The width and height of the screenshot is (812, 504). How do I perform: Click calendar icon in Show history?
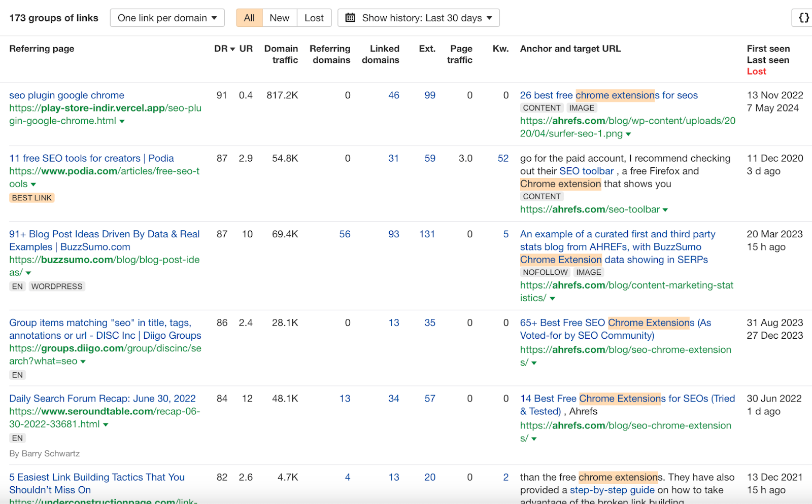point(350,18)
